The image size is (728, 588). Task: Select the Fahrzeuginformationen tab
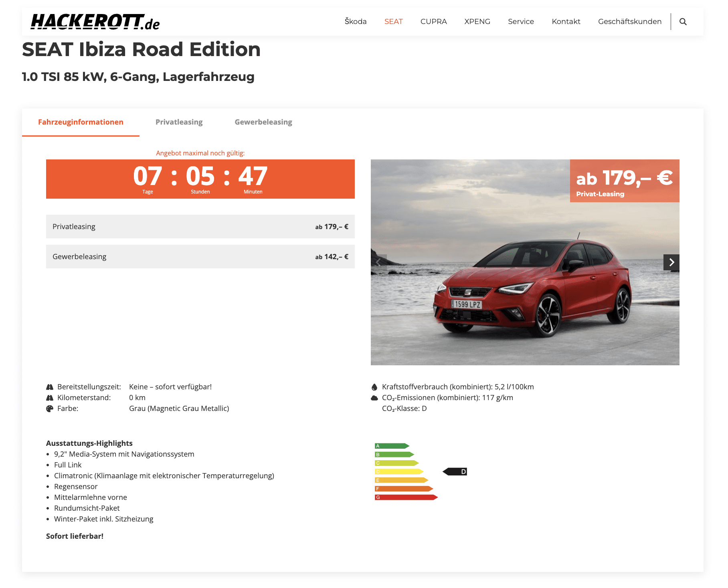click(81, 122)
